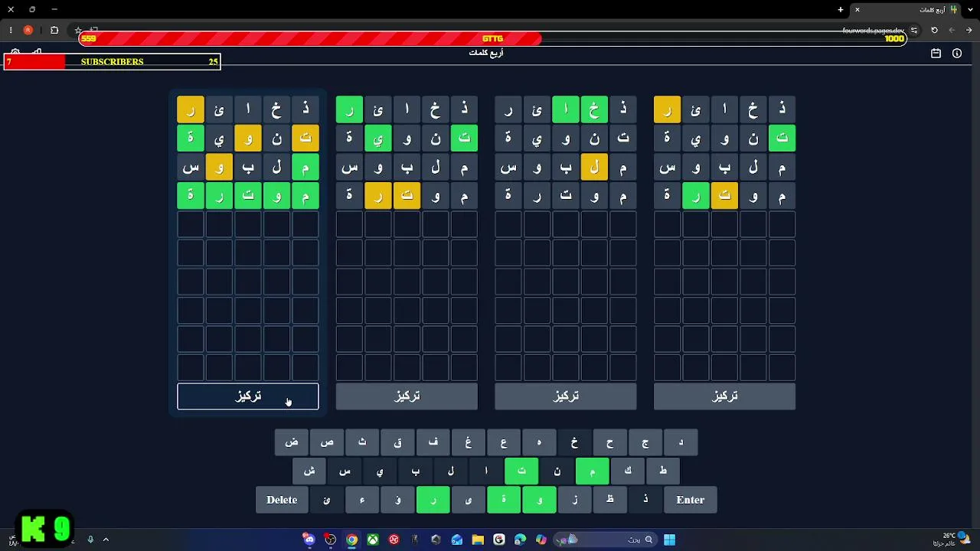Open the info icon in game header
This screenshot has width=980, height=551.
pos(957,54)
